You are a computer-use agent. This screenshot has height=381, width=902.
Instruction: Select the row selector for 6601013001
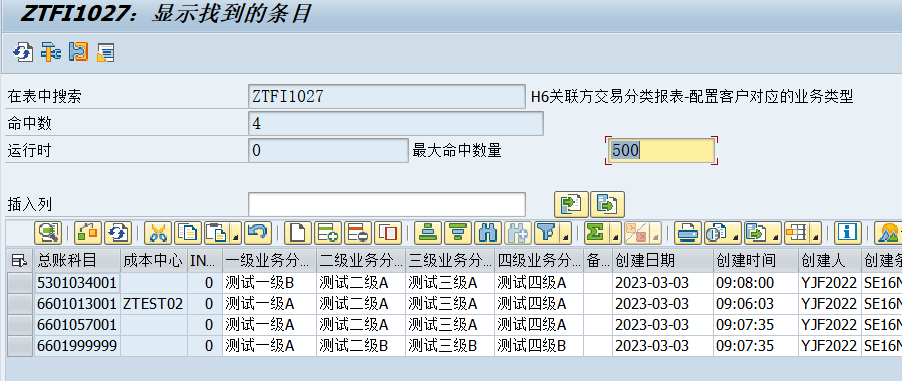pyautogui.click(x=20, y=304)
